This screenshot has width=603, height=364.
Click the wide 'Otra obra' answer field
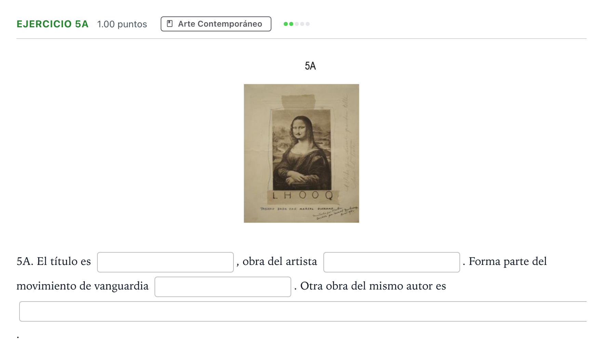(x=303, y=311)
